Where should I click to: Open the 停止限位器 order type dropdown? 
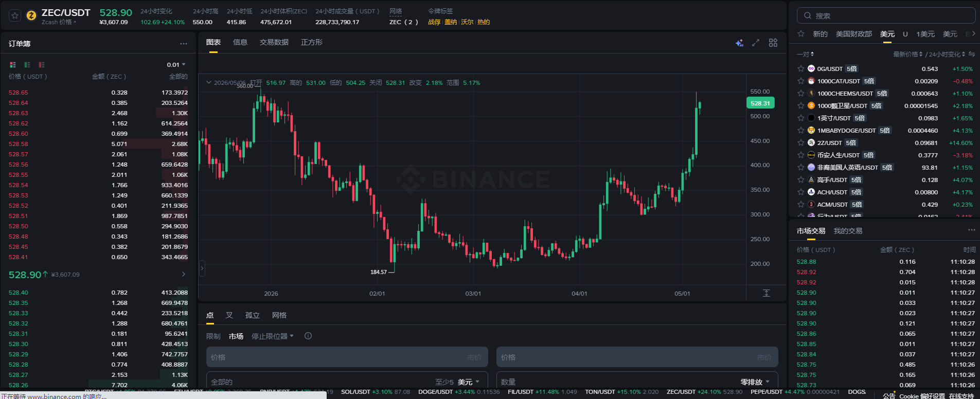click(x=273, y=336)
